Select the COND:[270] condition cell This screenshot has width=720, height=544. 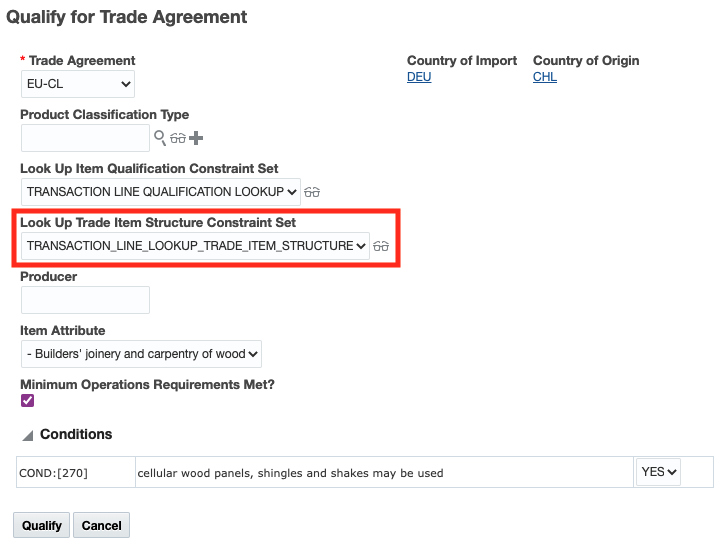pyautogui.click(x=75, y=473)
